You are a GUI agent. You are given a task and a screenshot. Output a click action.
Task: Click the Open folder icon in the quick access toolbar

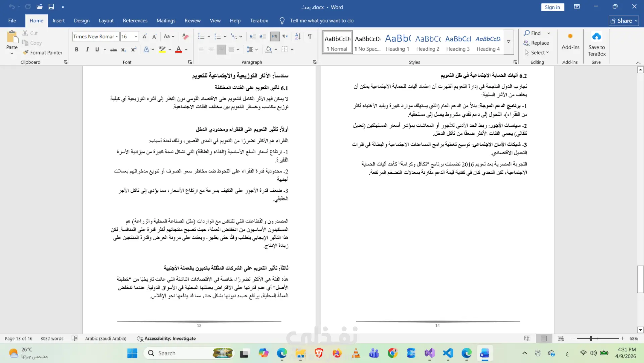point(40,7)
